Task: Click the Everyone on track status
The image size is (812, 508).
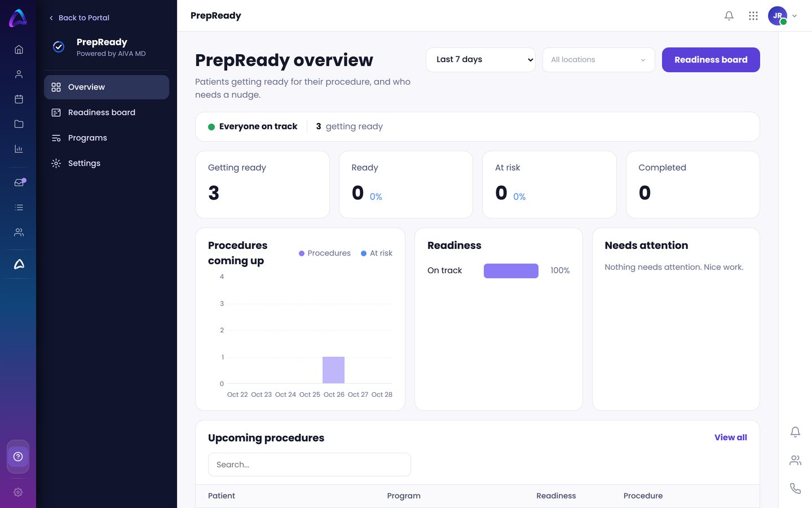Action: 253,126
